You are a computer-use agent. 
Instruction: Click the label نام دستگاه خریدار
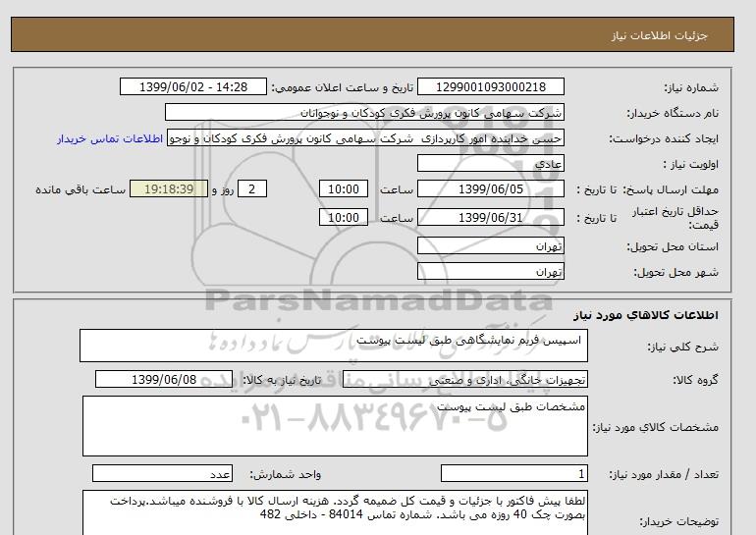click(x=673, y=113)
